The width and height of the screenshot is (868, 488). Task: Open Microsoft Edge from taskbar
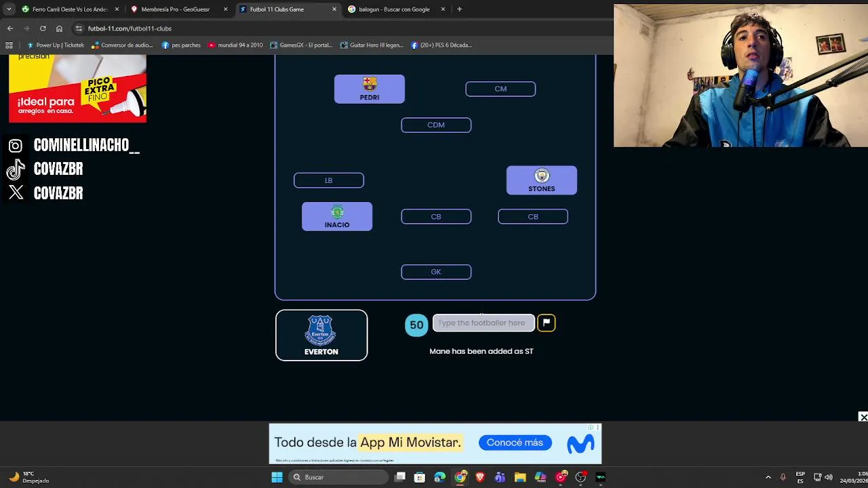(x=439, y=477)
